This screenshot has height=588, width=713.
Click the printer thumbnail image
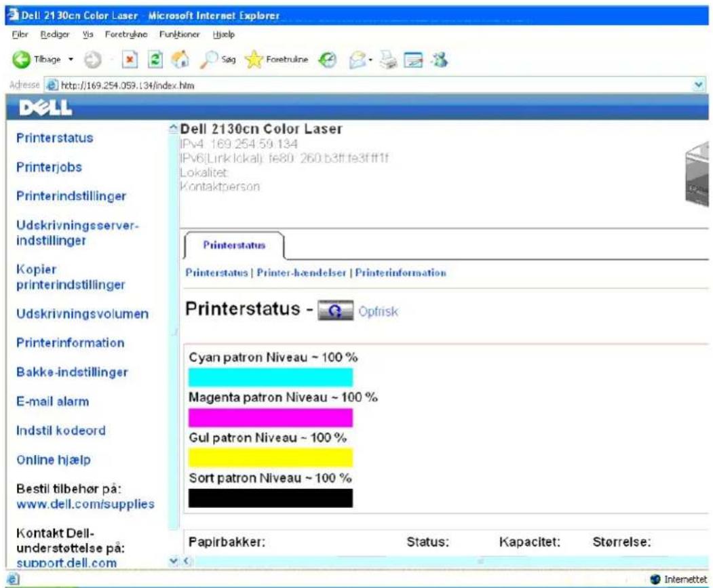[697, 174]
